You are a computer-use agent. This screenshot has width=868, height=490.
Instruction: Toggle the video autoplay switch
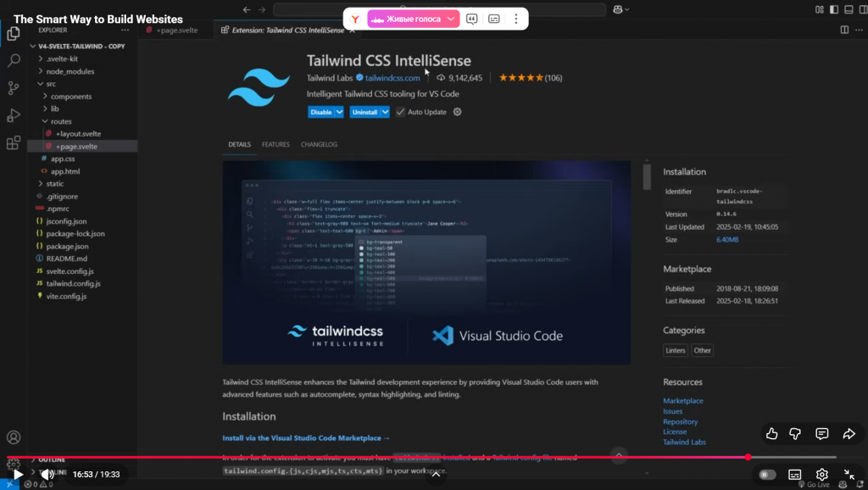click(x=767, y=475)
